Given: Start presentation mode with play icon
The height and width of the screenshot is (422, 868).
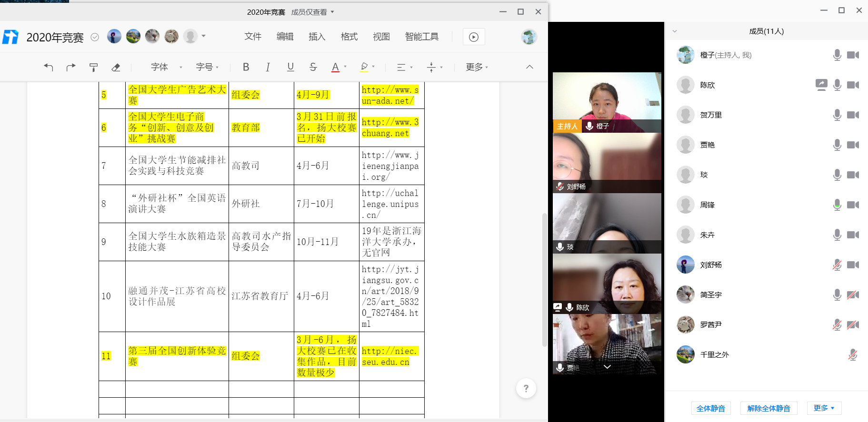Looking at the screenshot, I should pyautogui.click(x=473, y=37).
